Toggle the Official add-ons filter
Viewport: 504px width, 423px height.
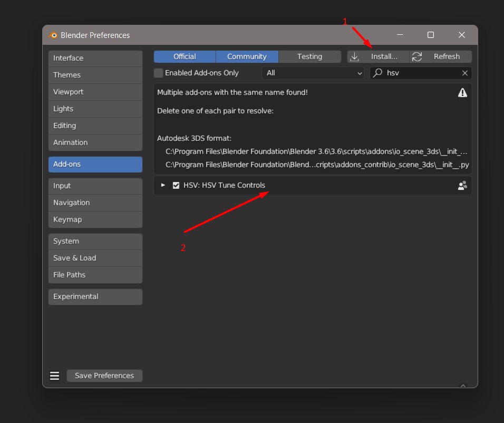pyautogui.click(x=185, y=56)
